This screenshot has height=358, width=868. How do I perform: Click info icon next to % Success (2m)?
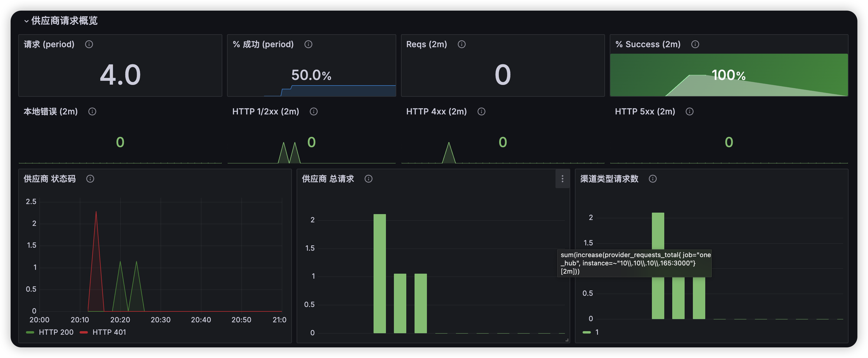coord(695,44)
